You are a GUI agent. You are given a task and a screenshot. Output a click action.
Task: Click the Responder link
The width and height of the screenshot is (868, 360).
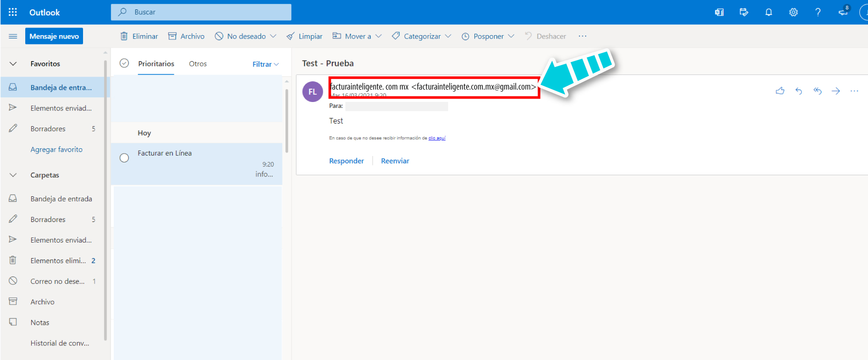point(346,161)
